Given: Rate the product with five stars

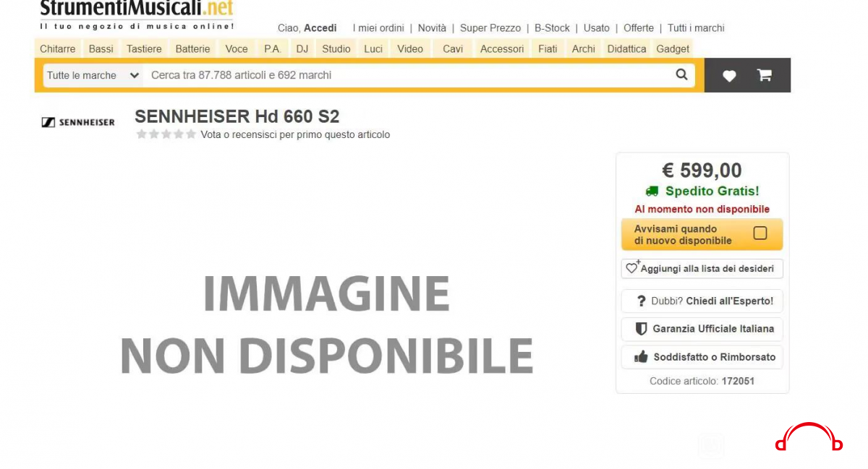Looking at the screenshot, I should pyautogui.click(x=191, y=134).
